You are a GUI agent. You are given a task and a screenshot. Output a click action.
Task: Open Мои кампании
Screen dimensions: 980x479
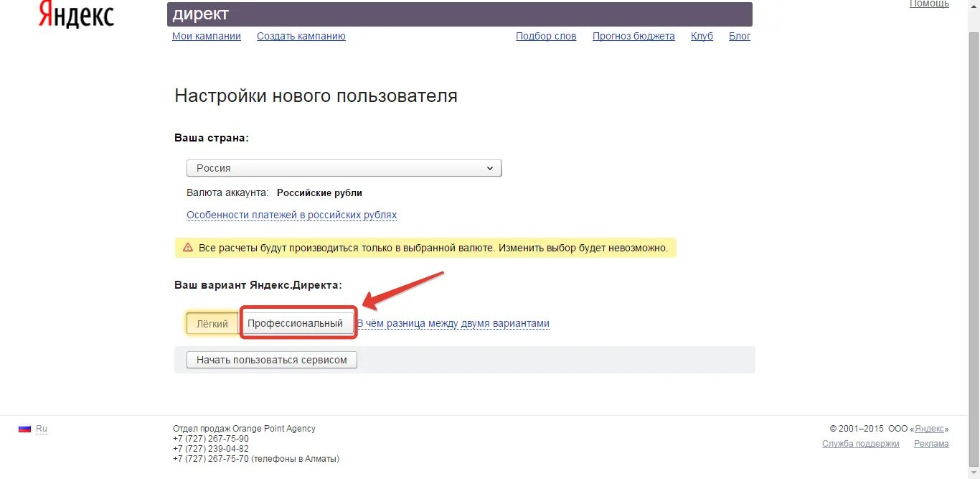point(207,36)
